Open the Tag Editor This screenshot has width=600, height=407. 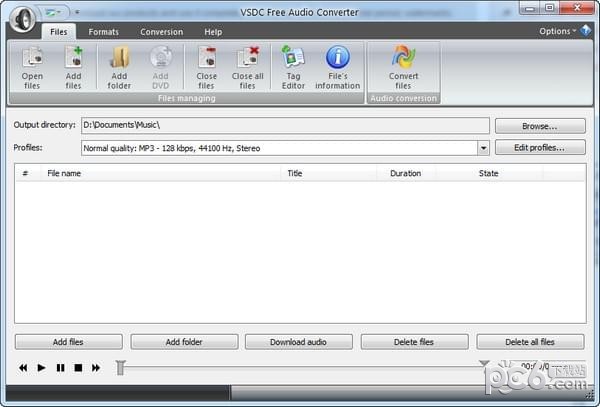click(x=293, y=68)
